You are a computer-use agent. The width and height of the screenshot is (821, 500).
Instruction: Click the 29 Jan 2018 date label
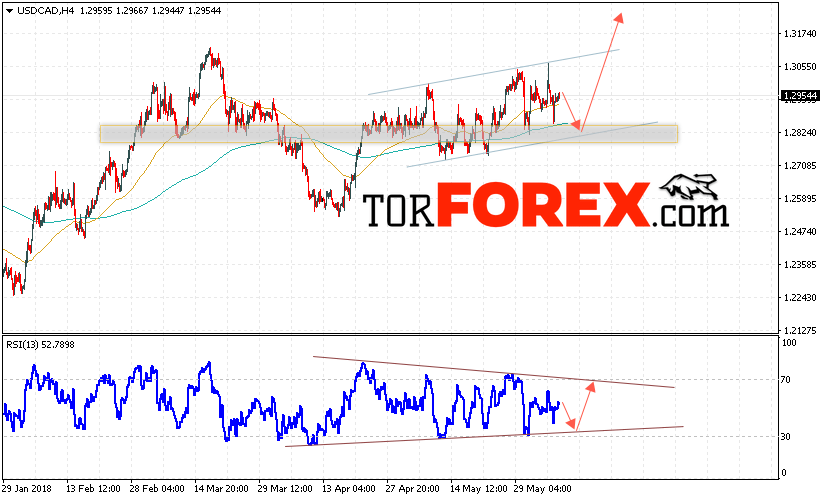(x=27, y=488)
